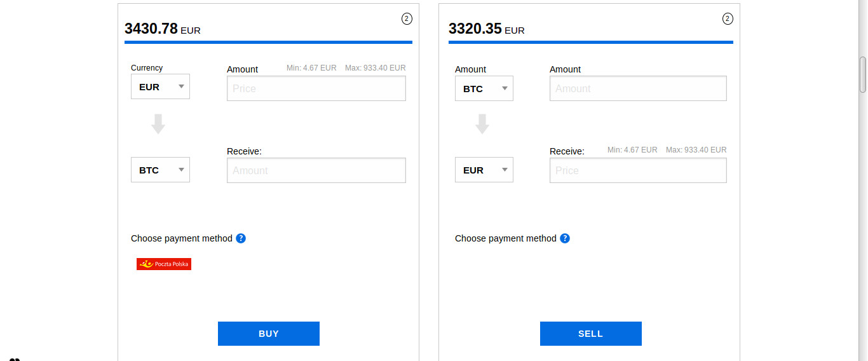Viewport: 868px width, 361px height.
Task: Click the page vertical scrollbar thumb
Action: tap(863, 74)
